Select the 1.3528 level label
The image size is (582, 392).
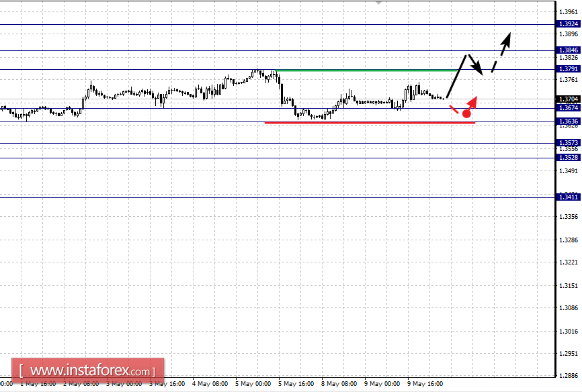[x=569, y=158]
